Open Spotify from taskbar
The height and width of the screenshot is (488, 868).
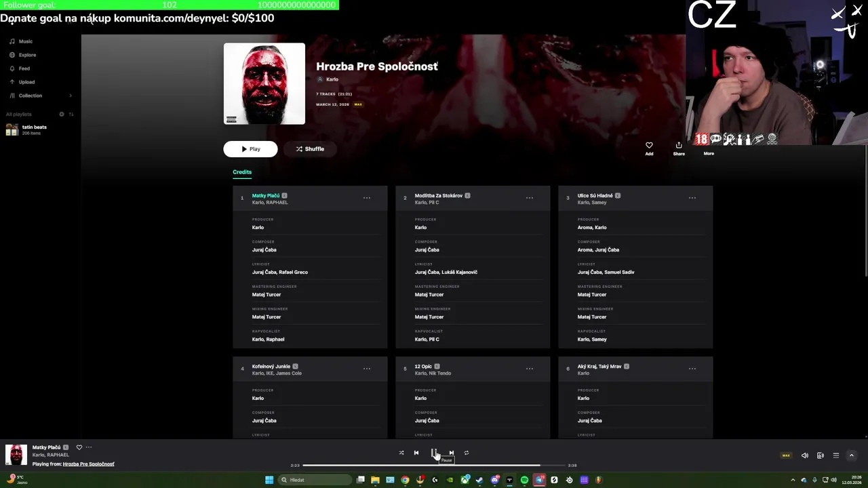524,480
